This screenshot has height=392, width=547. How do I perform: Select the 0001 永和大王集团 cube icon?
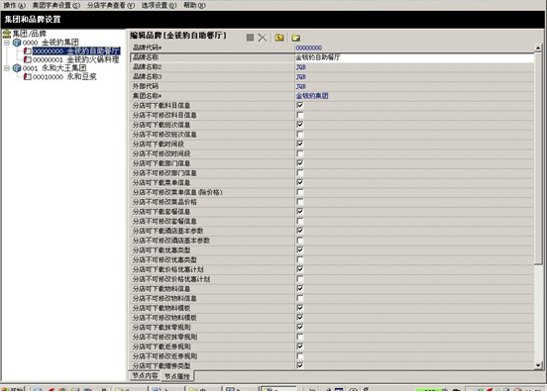pos(17,68)
